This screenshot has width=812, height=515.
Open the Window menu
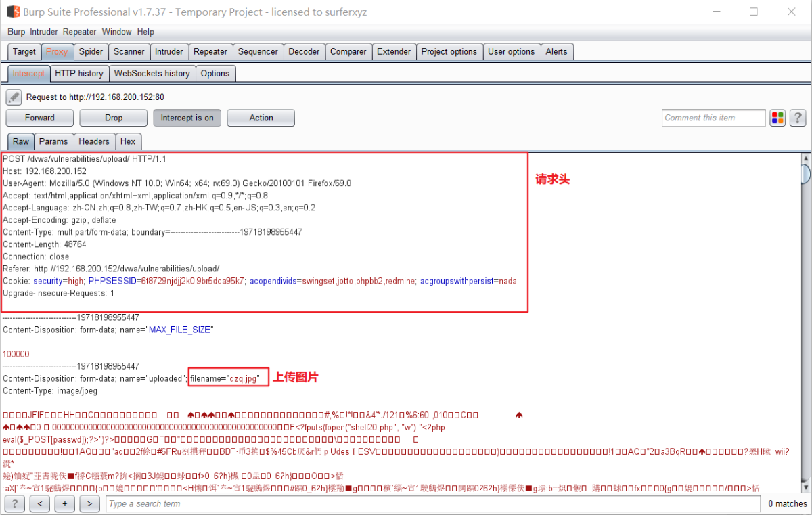tap(116, 32)
